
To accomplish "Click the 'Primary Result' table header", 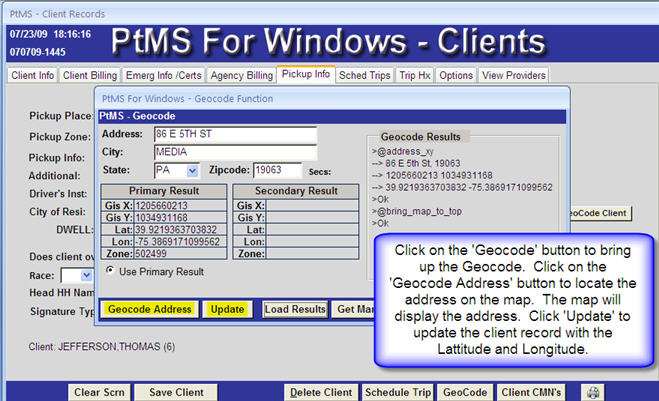I will pos(164,191).
